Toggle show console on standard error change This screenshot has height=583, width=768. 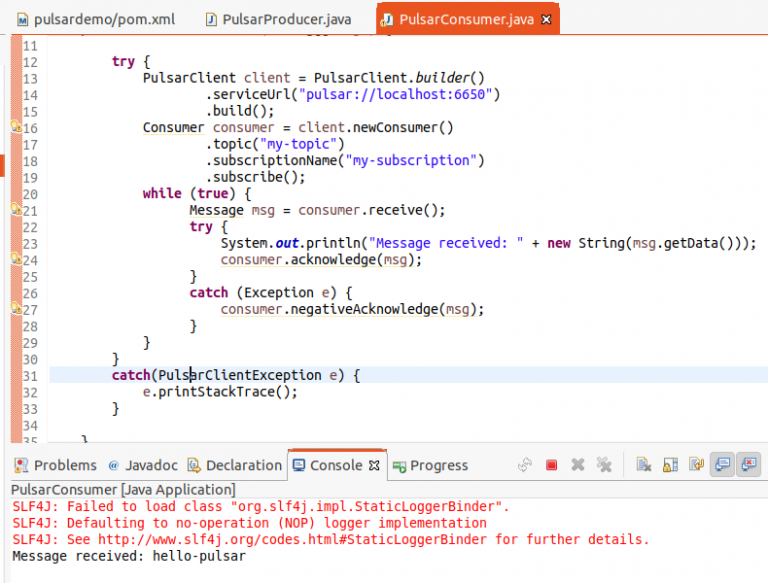746,465
